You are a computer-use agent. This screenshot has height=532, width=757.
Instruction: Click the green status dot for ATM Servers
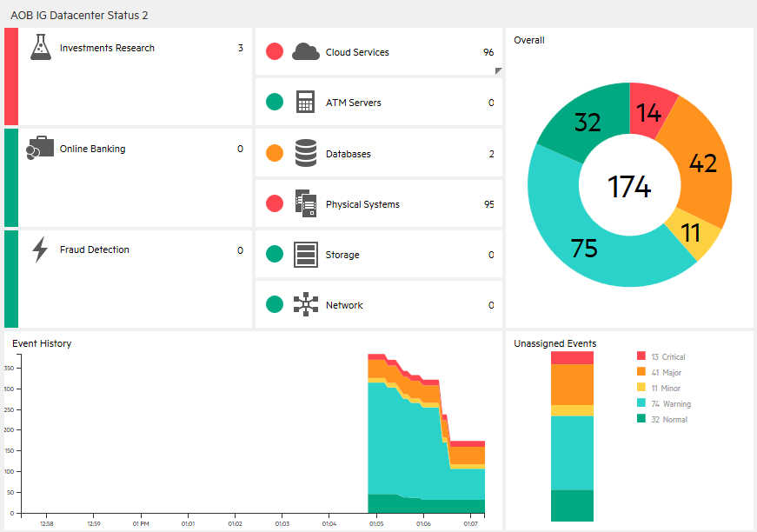point(275,102)
